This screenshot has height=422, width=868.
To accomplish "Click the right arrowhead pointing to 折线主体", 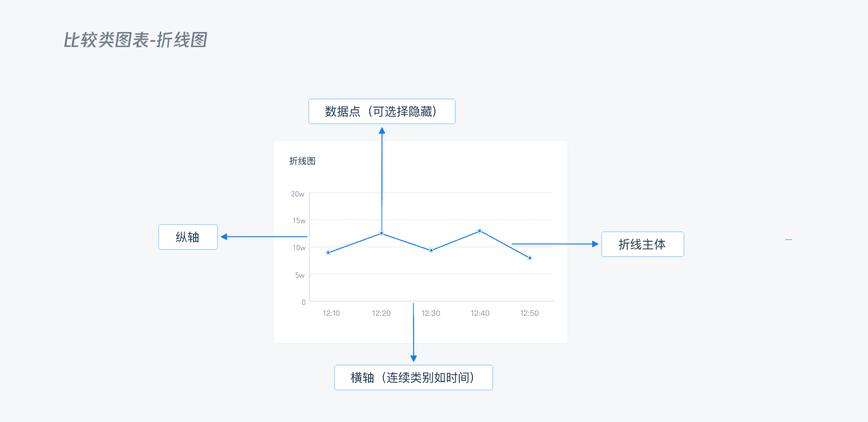I will tap(595, 244).
